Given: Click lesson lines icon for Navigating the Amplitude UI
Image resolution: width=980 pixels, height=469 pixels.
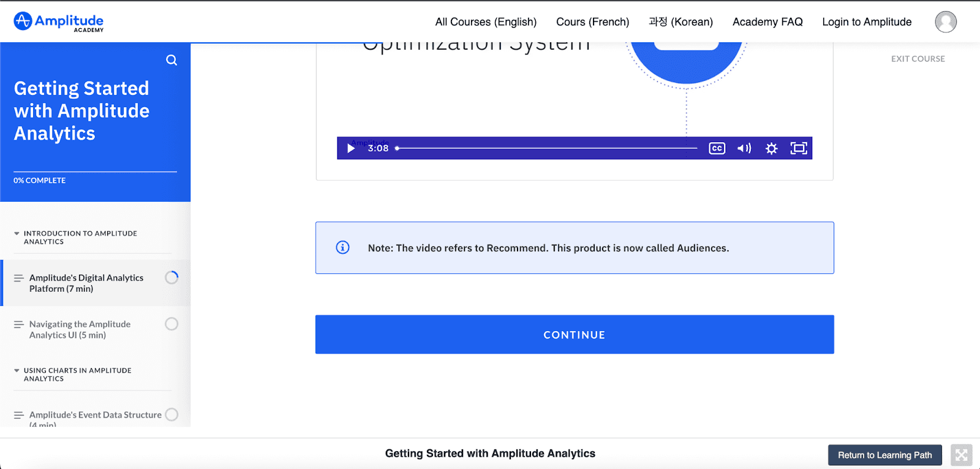Looking at the screenshot, I should [19, 324].
